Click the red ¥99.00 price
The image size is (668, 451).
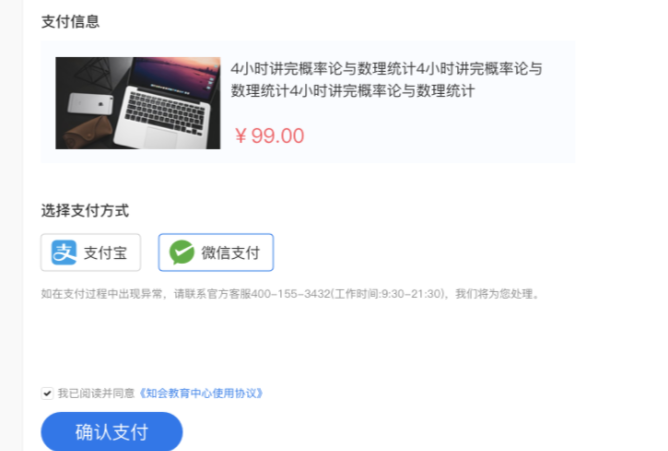click(x=269, y=136)
